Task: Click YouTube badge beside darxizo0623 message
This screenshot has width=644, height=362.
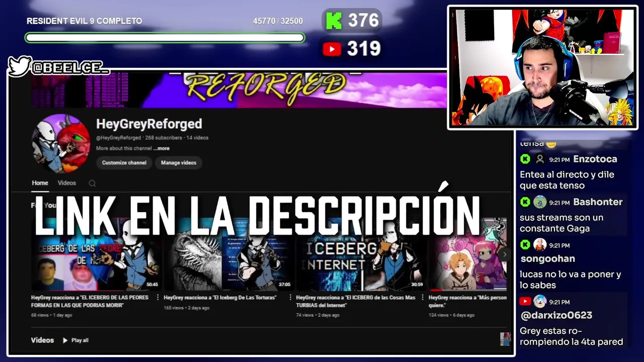Action: click(x=525, y=302)
